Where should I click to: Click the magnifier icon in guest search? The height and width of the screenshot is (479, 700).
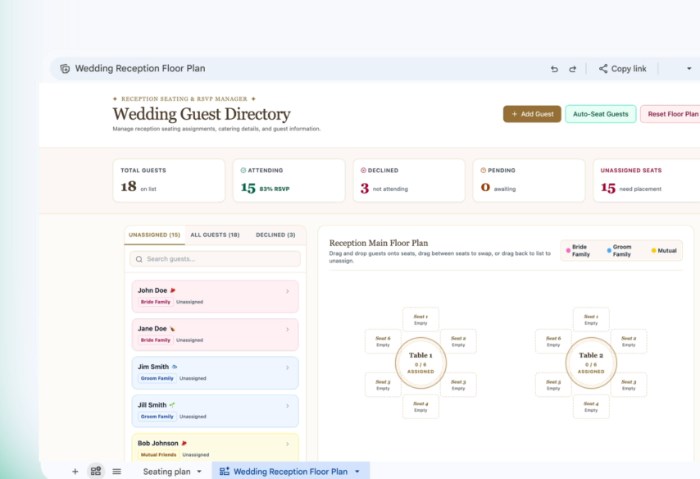pyautogui.click(x=139, y=259)
